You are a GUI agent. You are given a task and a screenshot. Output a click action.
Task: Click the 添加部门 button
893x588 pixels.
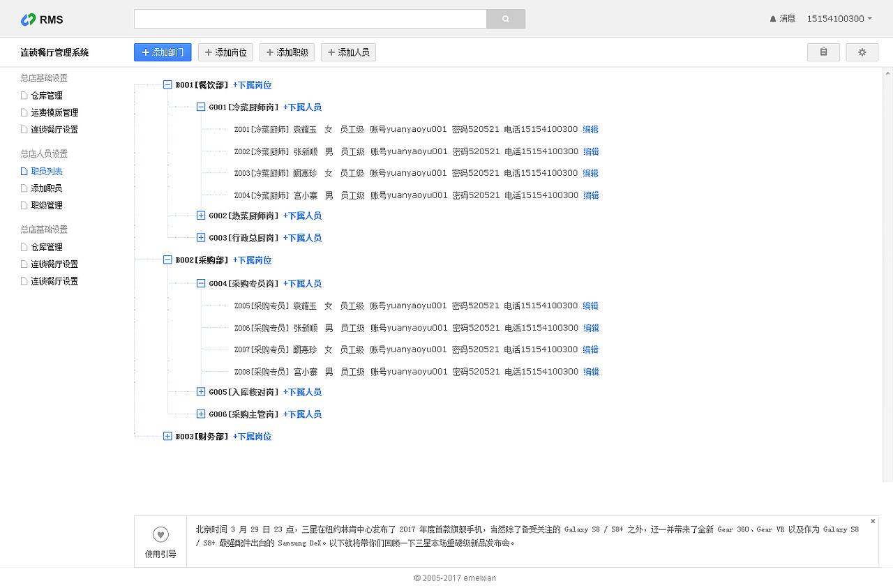(x=163, y=52)
